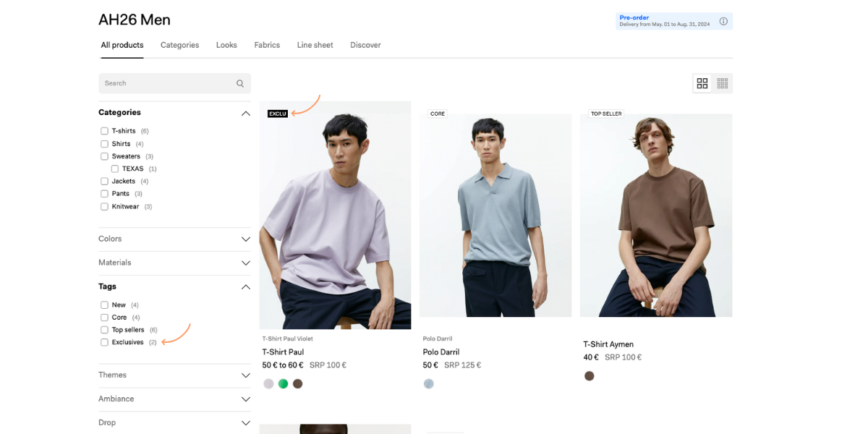
Task: Open the T-Shirt Paul product title
Action: coord(283,352)
